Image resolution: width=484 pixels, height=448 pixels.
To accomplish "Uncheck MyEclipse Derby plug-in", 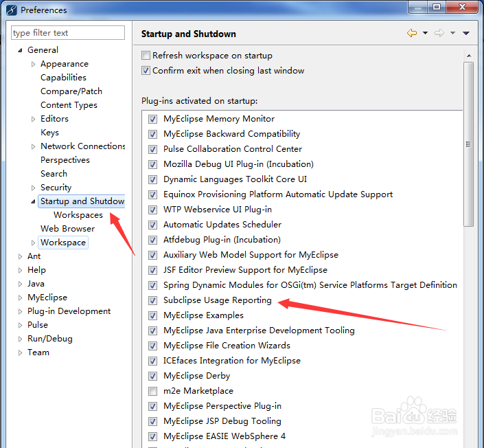I will tap(152, 376).
